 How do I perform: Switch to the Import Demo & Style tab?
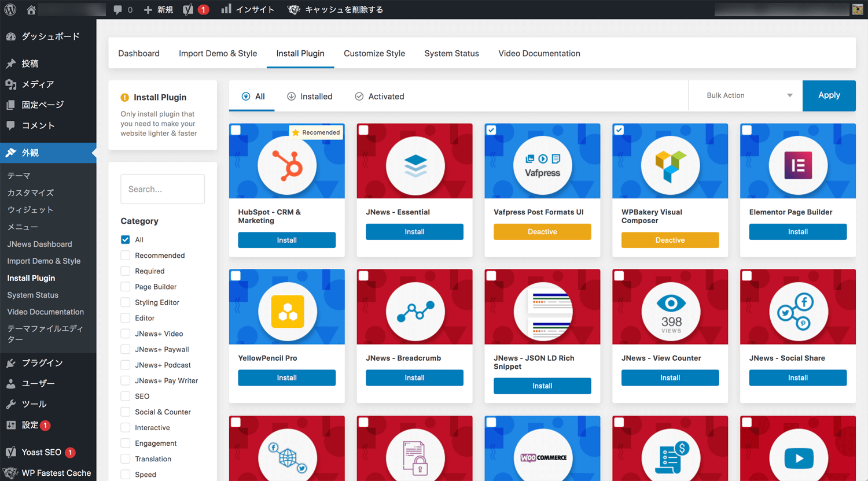218,53
